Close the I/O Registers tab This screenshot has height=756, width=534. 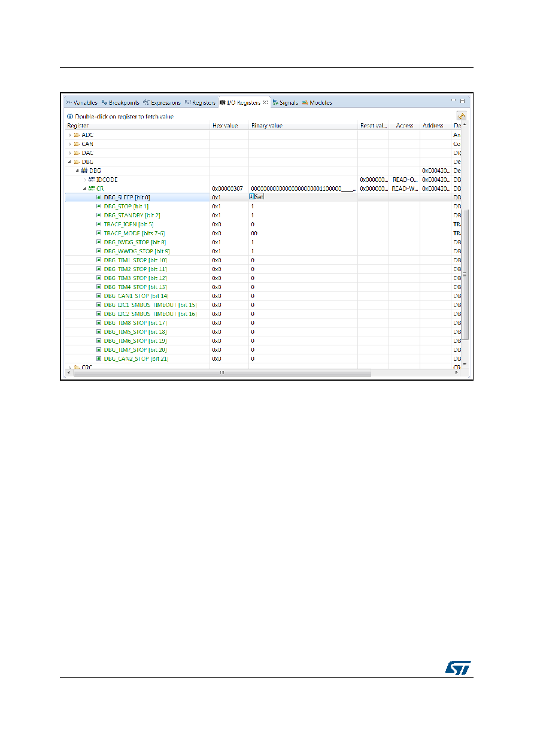coord(265,102)
